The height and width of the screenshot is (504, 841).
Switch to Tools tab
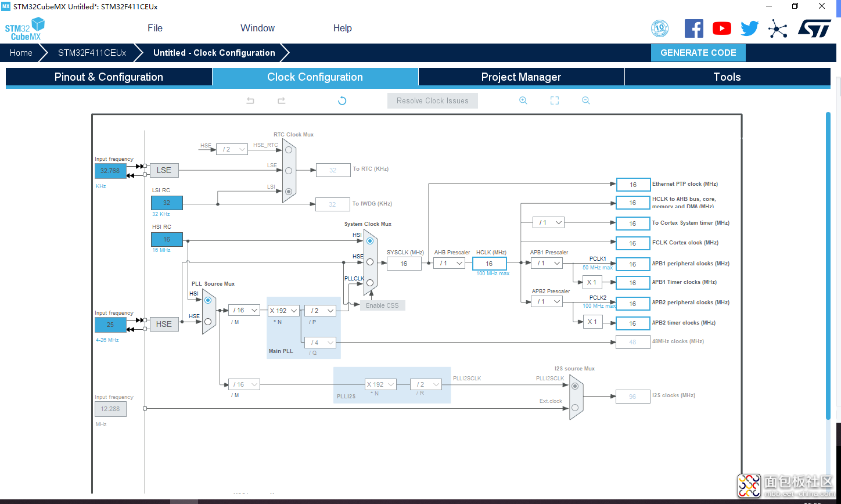727,77
